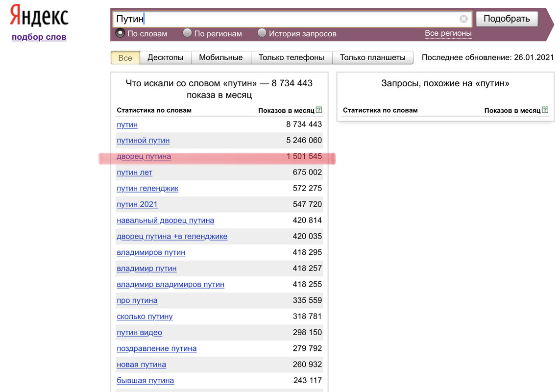Open the 'путин геленджик' query link
Viewport: 559px width, 392px height.
click(x=147, y=189)
